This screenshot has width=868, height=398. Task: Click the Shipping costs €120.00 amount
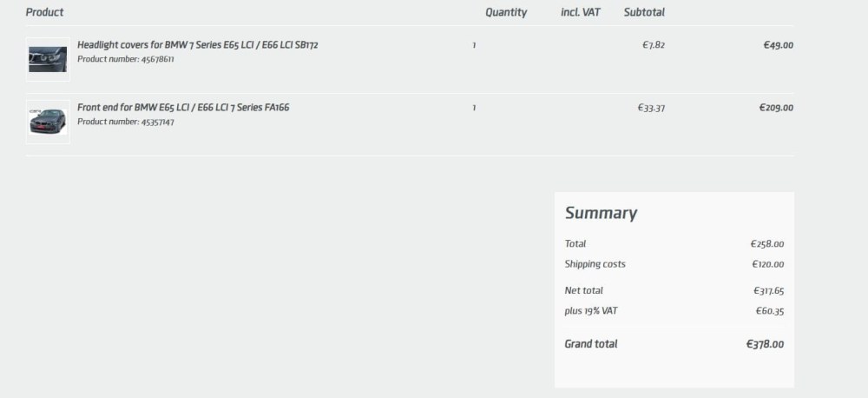(x=768, y=264)
